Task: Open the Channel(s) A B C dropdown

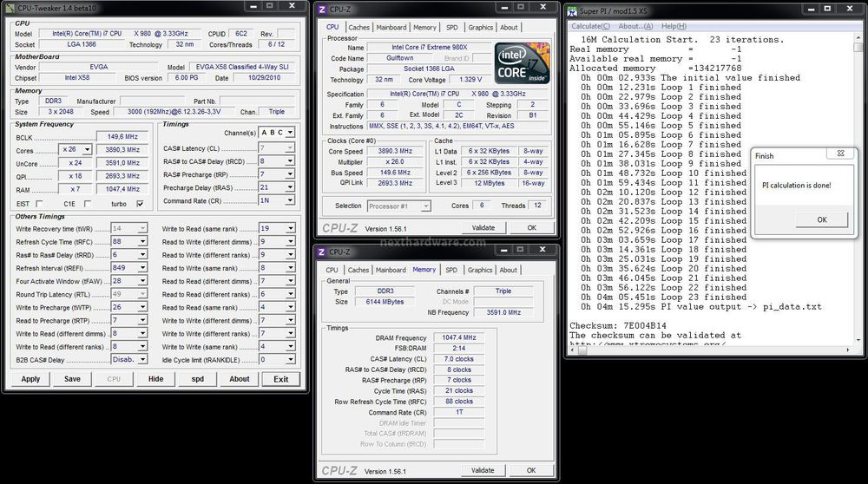Action: coord(290,133)
